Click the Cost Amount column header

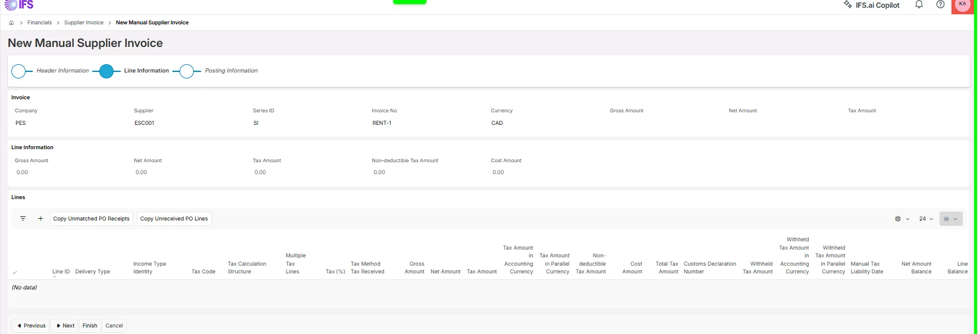tap(632, 267)
